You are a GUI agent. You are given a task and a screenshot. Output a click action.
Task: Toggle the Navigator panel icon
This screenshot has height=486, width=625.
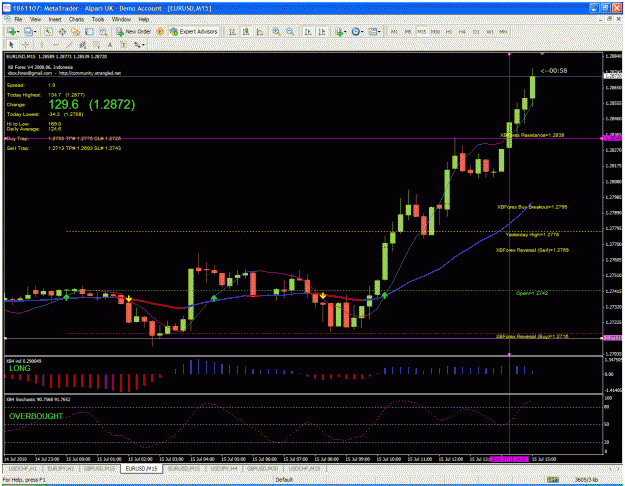(76, 31)
